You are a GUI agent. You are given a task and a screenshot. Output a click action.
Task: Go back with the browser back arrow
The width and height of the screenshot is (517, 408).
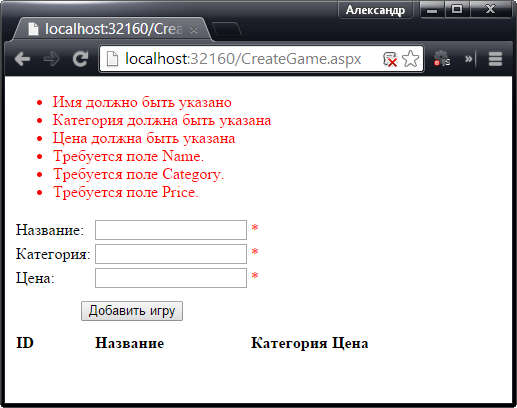pyautogui.click(x=23, y=59)
